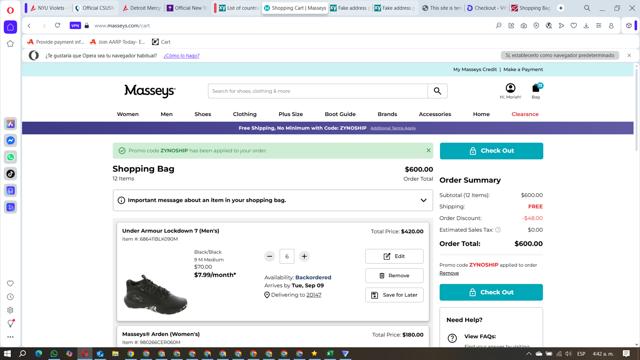The width and height of the screenshot is (640, 360).
Task: Open the Clearance menu item
Action: tap(525, 114)
